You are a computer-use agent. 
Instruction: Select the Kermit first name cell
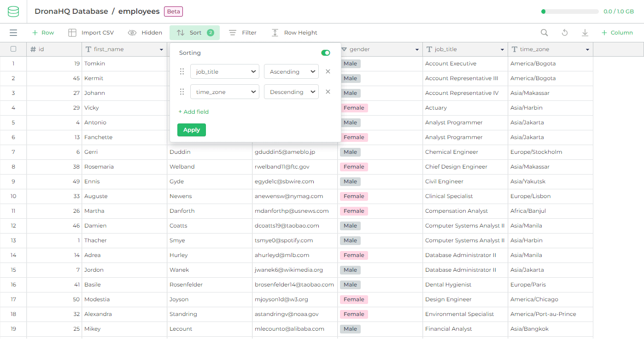click(124, 78)
